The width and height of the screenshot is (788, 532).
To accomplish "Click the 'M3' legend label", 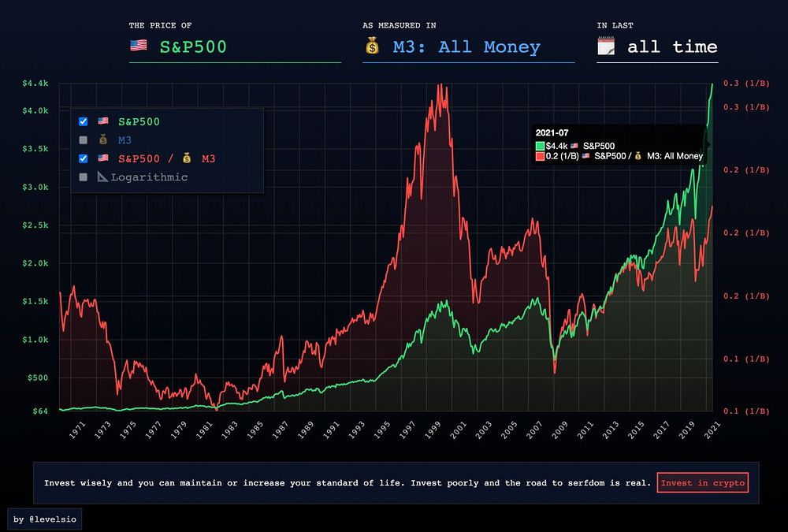I will coord(125,140).
